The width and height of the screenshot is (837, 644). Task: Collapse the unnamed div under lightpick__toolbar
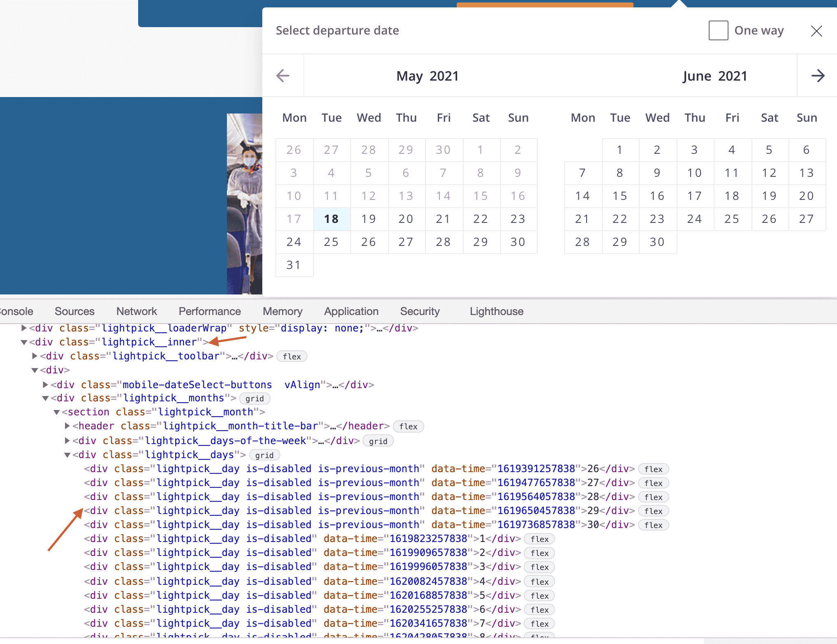35,370
